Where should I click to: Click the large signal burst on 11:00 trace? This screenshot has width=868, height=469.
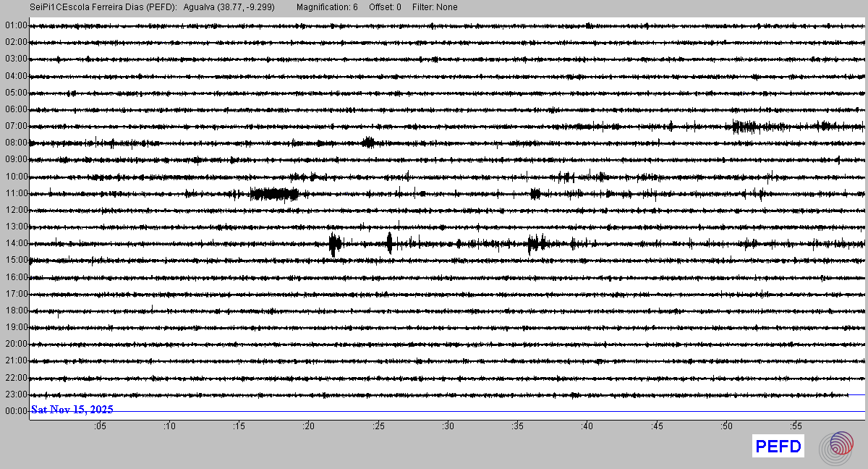(x=274, y=193)
